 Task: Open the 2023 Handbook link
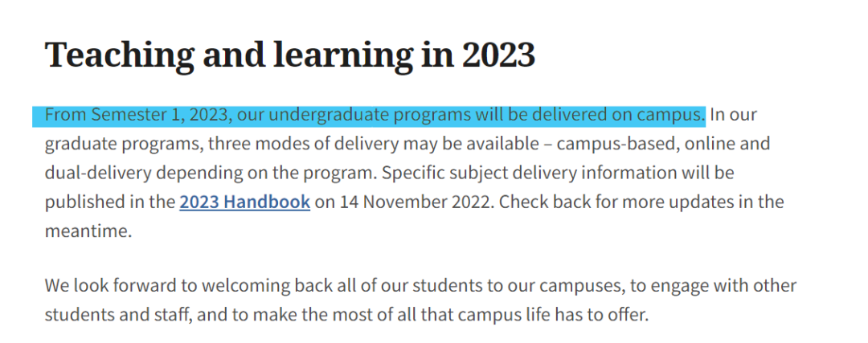[244, 202]
